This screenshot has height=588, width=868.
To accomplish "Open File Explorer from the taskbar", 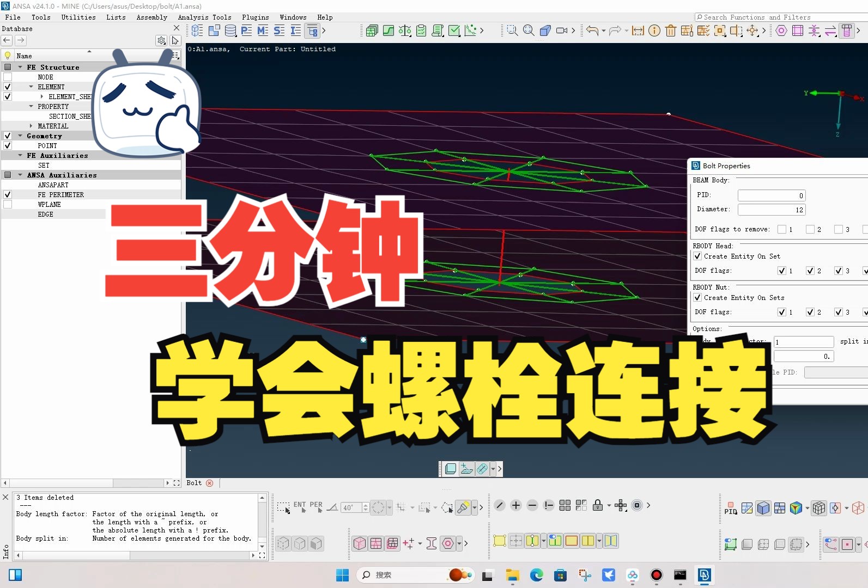I will click(x=512, y=575).
